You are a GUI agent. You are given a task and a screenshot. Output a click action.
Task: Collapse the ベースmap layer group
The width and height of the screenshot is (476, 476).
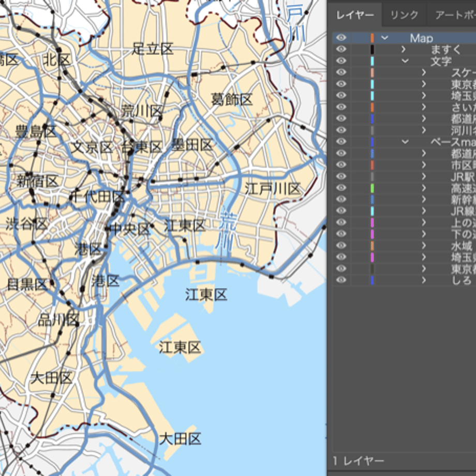coord(405,141)
